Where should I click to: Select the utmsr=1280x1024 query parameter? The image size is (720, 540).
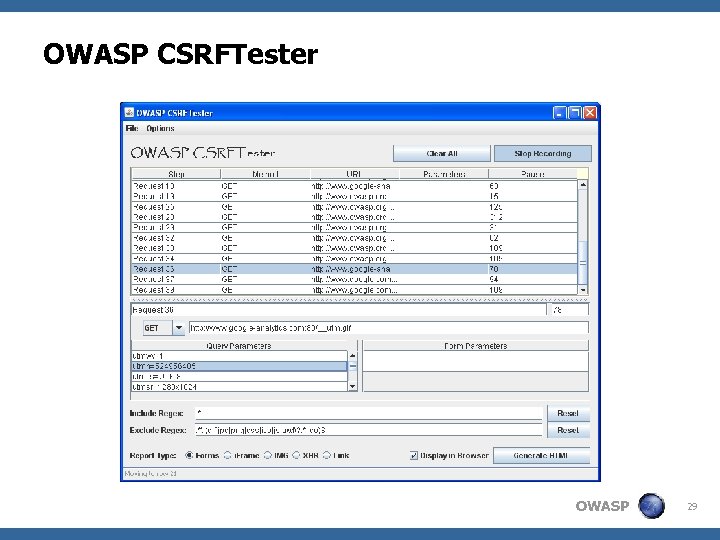[239, 387]
